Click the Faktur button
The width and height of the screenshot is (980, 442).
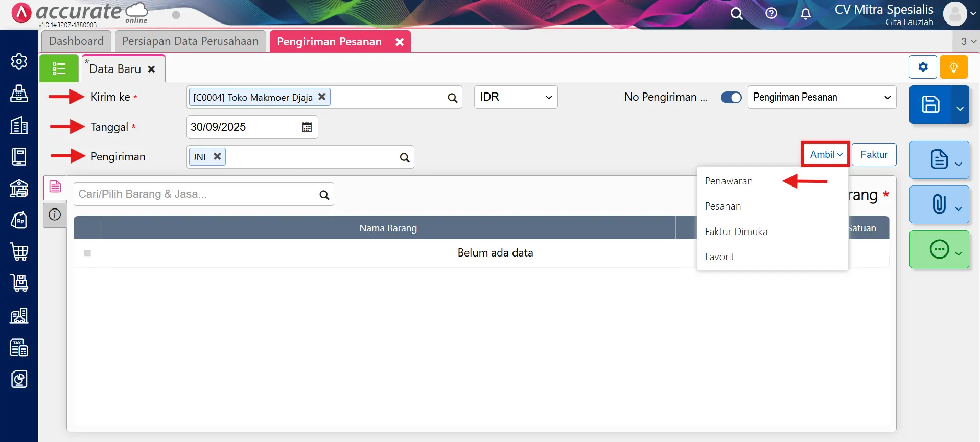pyautogui.click(x=874, y=154)
